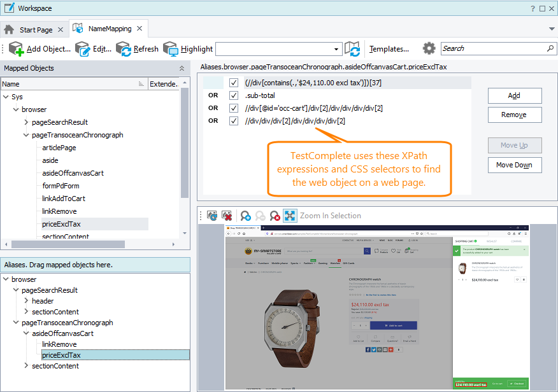
Task: Switch to the Start Page tab
Action: pos(36,29)
